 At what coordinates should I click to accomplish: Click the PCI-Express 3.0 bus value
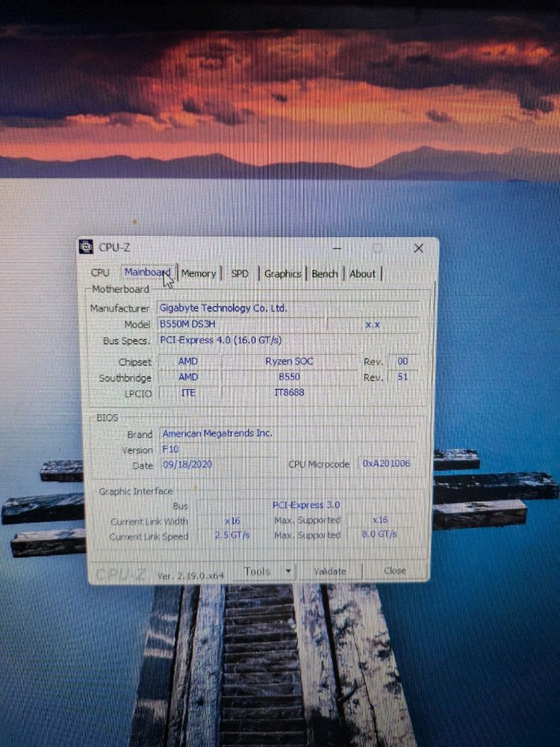(x=306, y=505)
